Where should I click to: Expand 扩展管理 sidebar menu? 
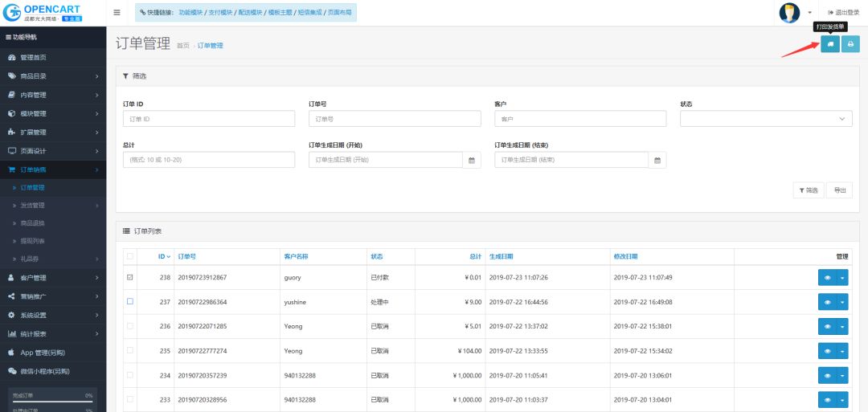coord(53,133)
